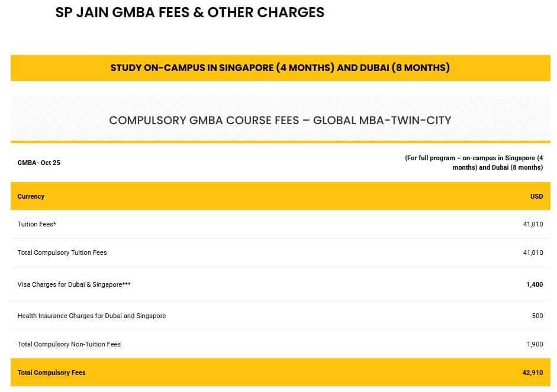Select the Total Compulsory Tuition Fees label
This screenshot has height=392, width=557.
(62, 252)
